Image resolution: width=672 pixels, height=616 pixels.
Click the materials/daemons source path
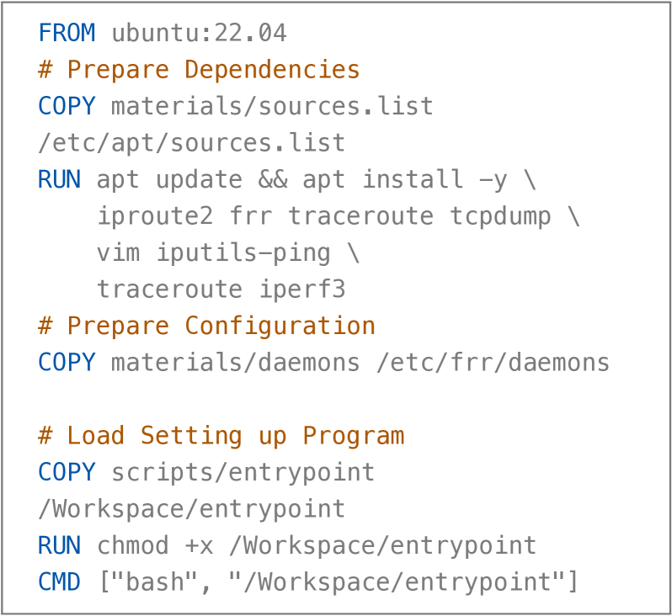(x=235, y=363)
